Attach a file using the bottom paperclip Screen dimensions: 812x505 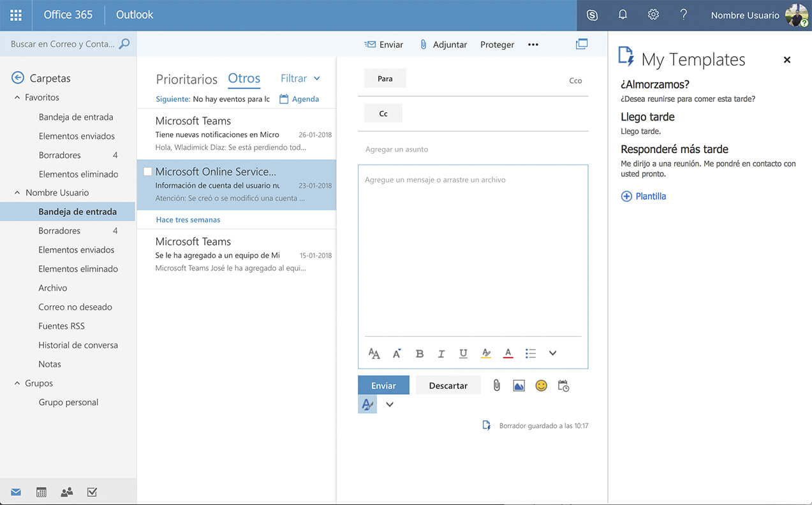[x=496, y=385]
